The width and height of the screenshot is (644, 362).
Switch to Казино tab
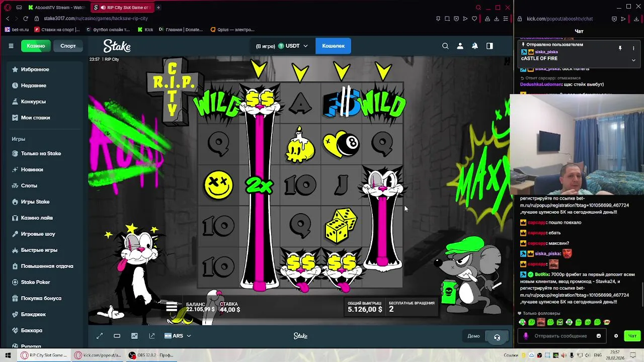pos(36,46)
